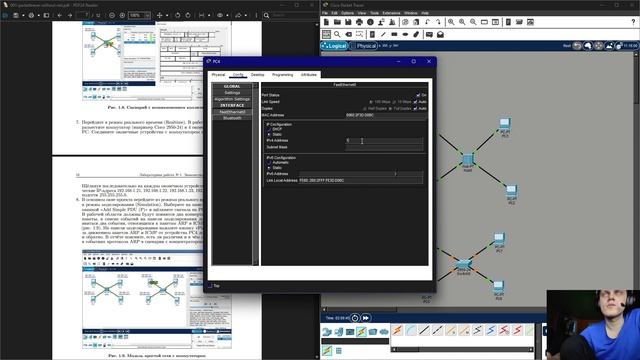Pick automatic connection lightning cable
The height and width of the screenshot is (360, 640).
click(398, 330)
